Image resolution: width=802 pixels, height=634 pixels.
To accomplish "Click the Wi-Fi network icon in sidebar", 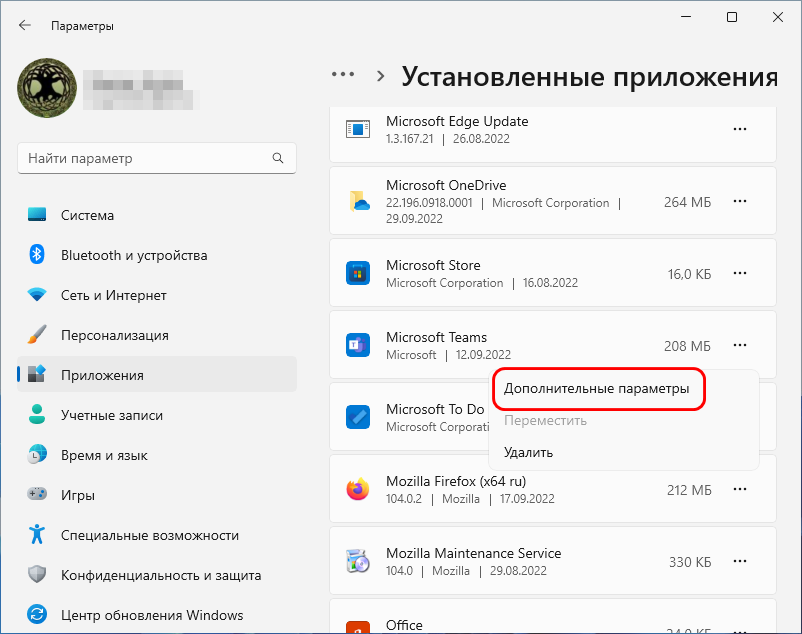I will [37, 294].
